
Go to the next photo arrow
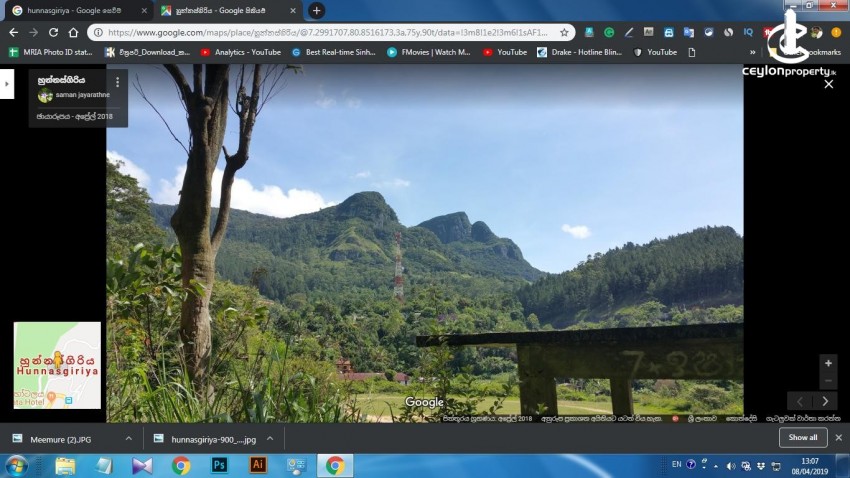pyautogui.click(x=825, y=401)
